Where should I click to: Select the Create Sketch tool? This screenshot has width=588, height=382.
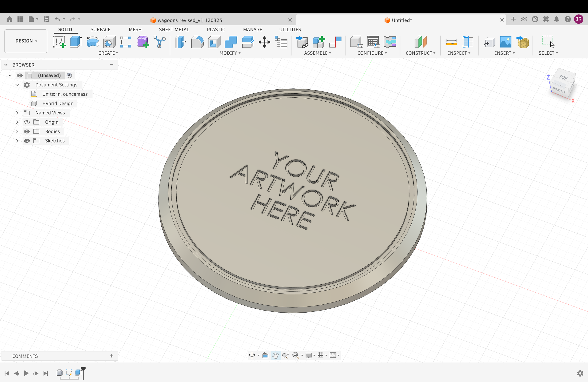tap(59, 42)
